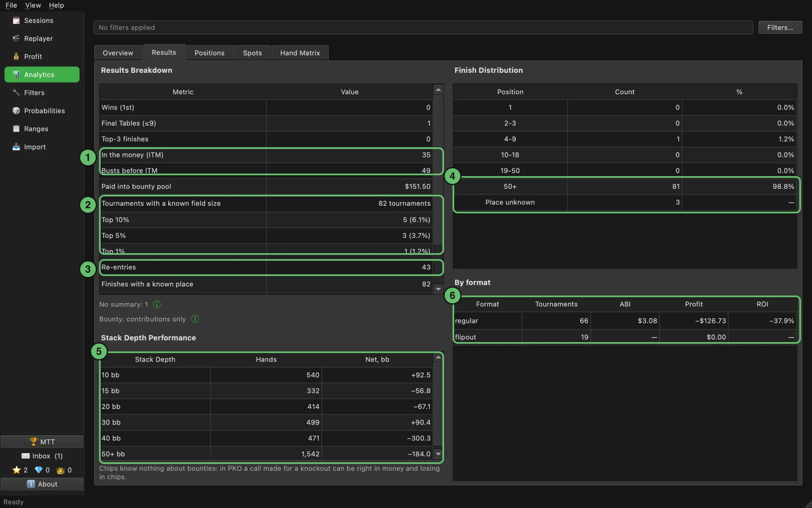This screenshot has width=812, height=508.
Task: Switch to the Positions tab
Action: pyautogui.click(x=209, y=53)
